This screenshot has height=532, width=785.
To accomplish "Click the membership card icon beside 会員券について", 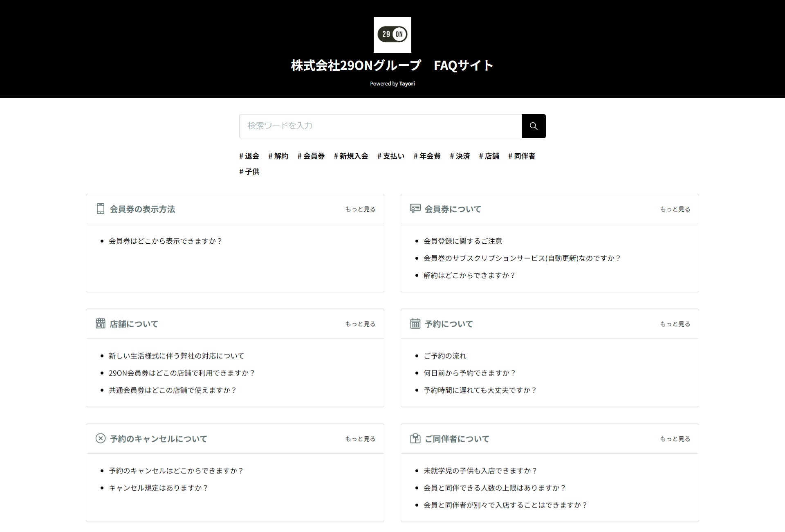I will pos(415,209).
